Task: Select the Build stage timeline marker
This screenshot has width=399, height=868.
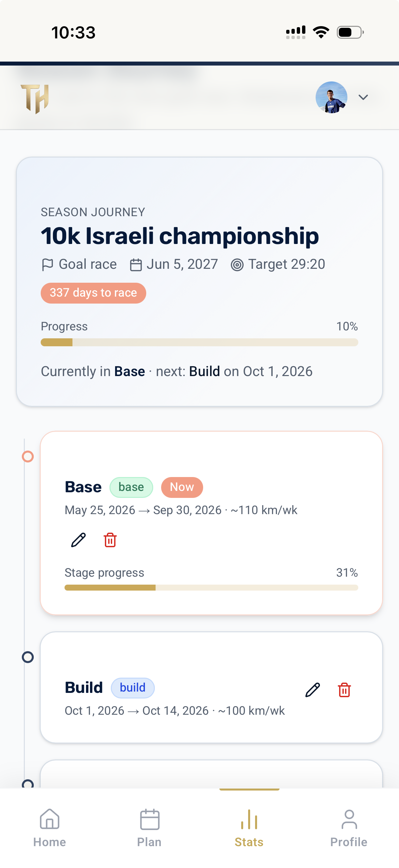Action: [27, 657]
